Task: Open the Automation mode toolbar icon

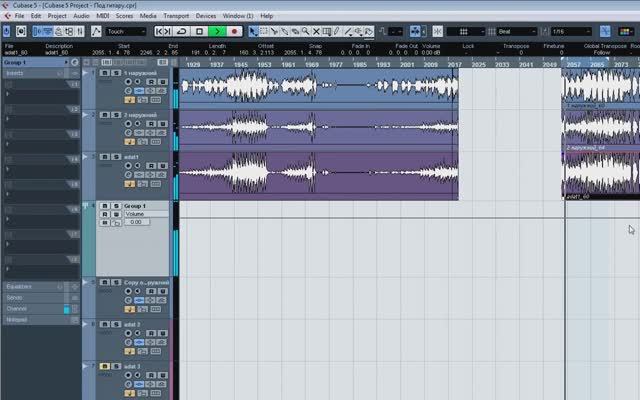Action: (x=96, y=31)
